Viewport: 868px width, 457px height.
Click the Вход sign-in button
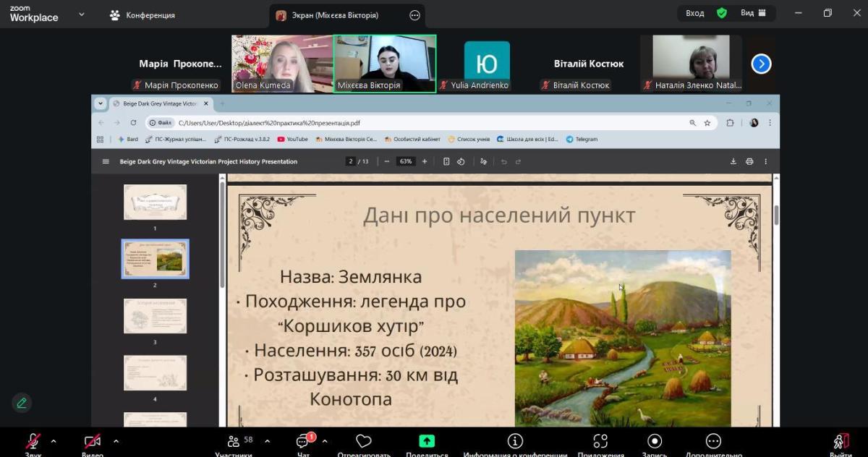[695, 13]
